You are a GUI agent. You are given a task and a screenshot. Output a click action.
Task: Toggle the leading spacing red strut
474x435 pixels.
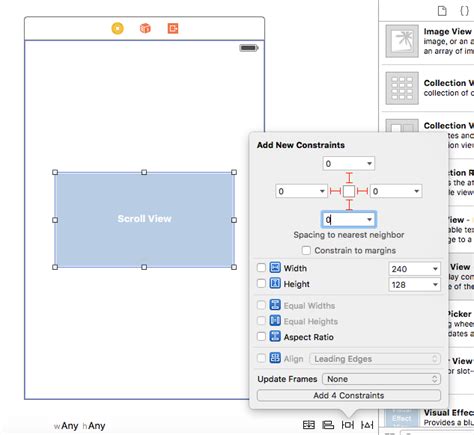[335, 191]
